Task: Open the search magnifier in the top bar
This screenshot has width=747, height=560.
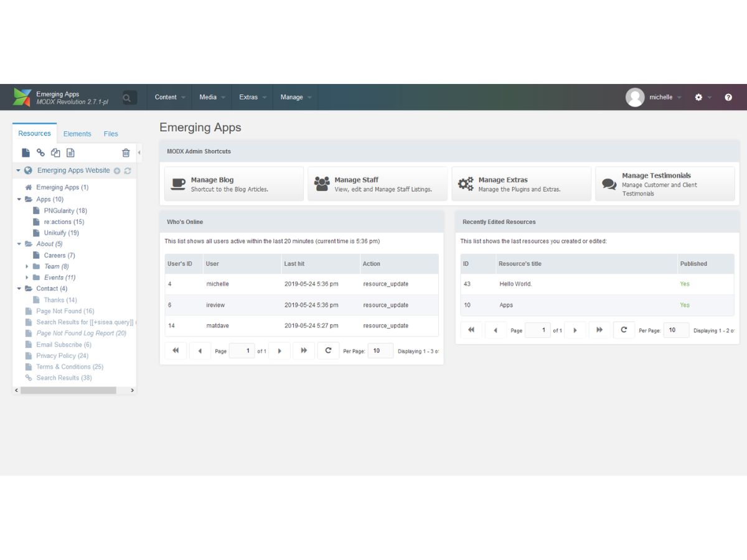Action: coord(129,97)
